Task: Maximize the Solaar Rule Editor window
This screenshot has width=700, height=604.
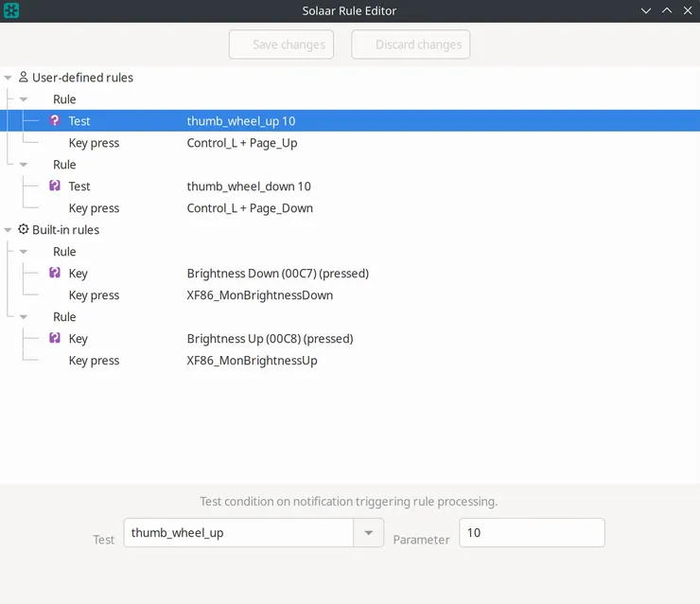Action: point(667,10)
